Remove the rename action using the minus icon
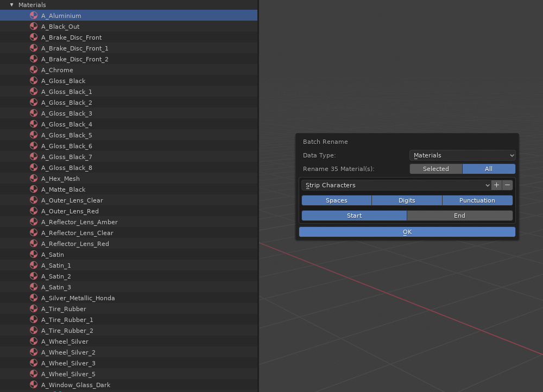This screenshot has width=543, height=392. (x=507, y=185)
